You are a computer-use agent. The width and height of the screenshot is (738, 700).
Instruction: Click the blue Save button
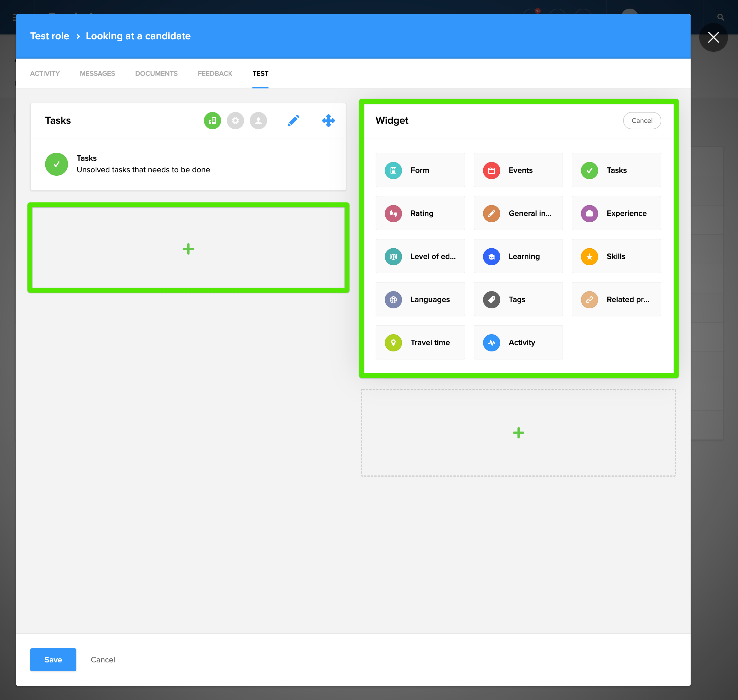53,659
